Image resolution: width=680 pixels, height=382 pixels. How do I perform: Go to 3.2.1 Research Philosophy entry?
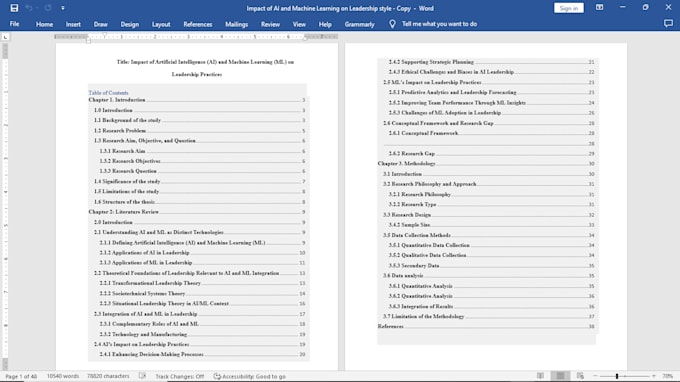491,194
